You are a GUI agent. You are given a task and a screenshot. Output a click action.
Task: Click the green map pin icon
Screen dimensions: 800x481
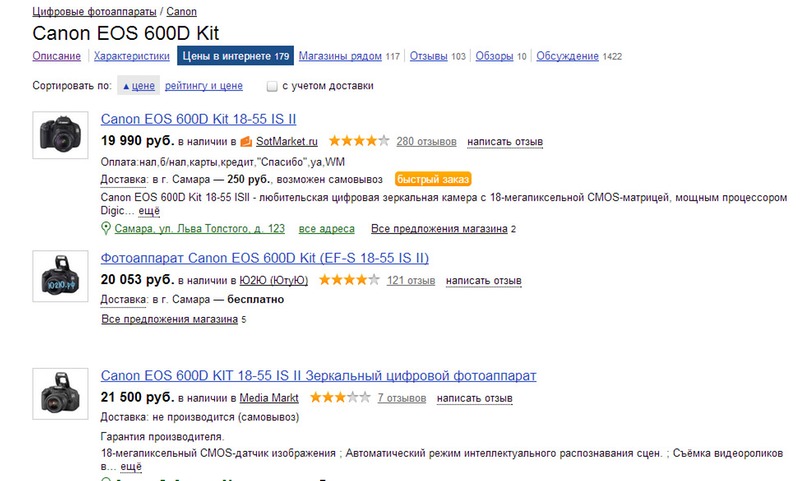[x=106, y=229]
